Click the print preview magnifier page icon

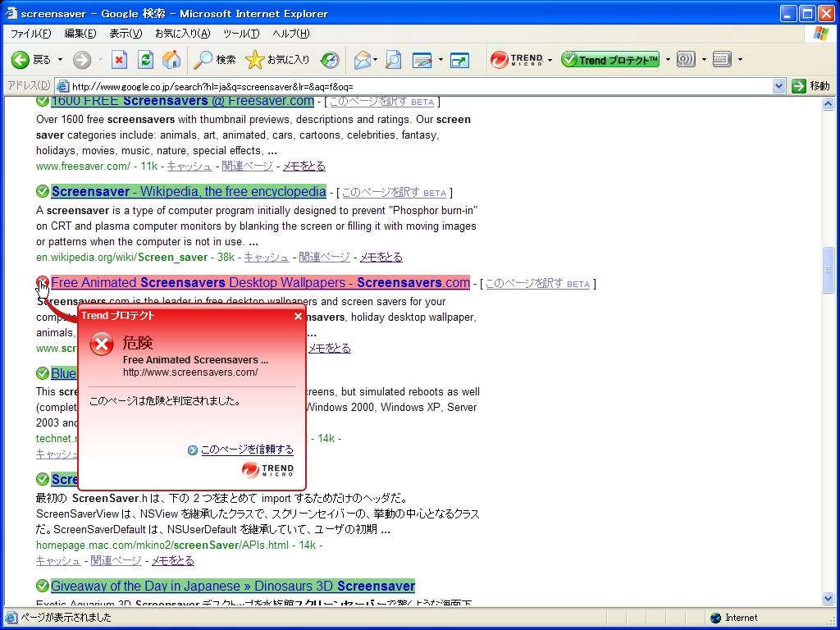pos(393,59)
